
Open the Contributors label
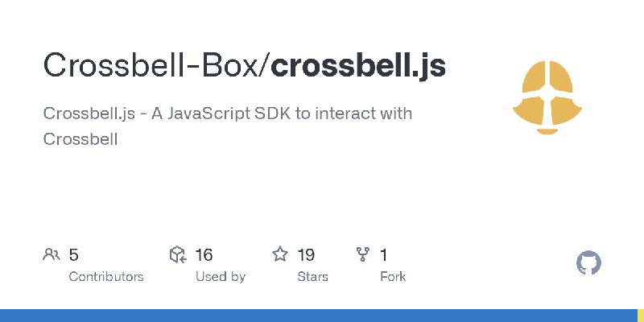(106, 277)
